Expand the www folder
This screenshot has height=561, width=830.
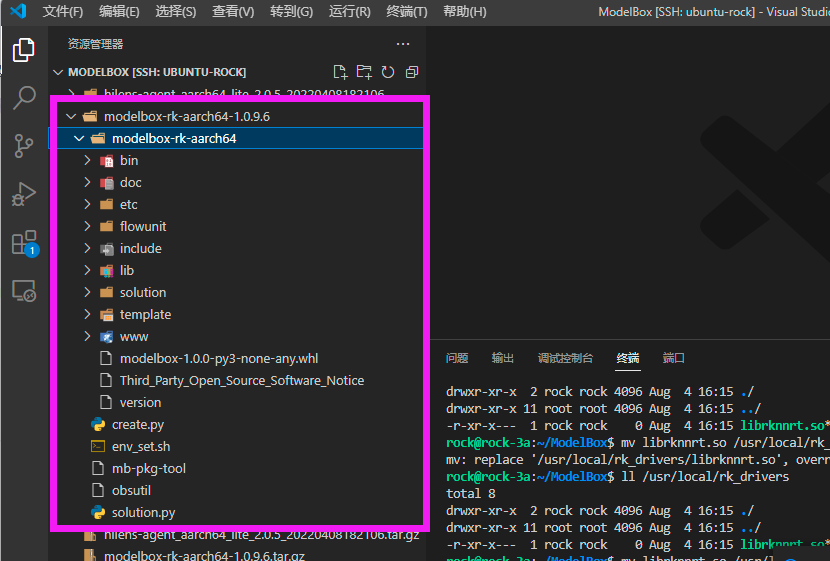tap(88, 337)
